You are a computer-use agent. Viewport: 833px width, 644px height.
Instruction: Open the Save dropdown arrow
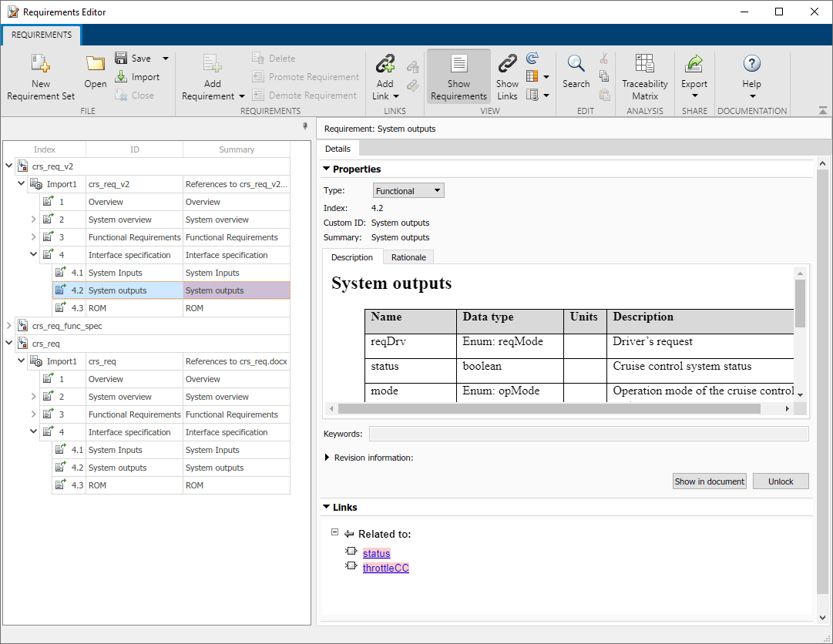pos(165,59)
